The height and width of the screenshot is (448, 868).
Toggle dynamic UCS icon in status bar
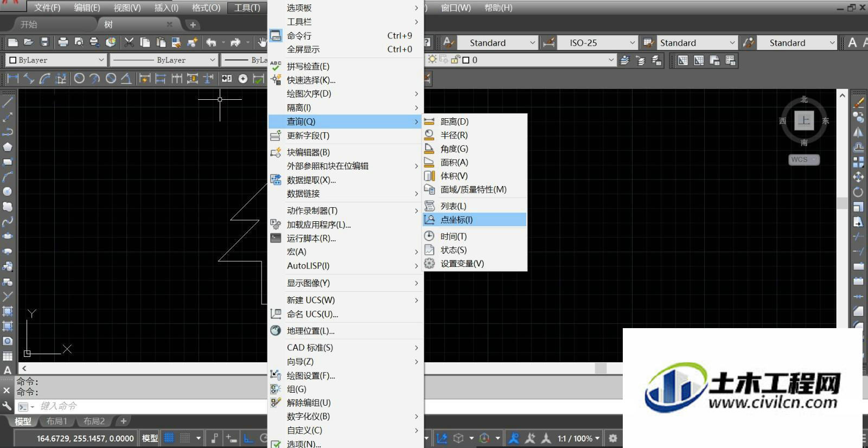point(442,438)
